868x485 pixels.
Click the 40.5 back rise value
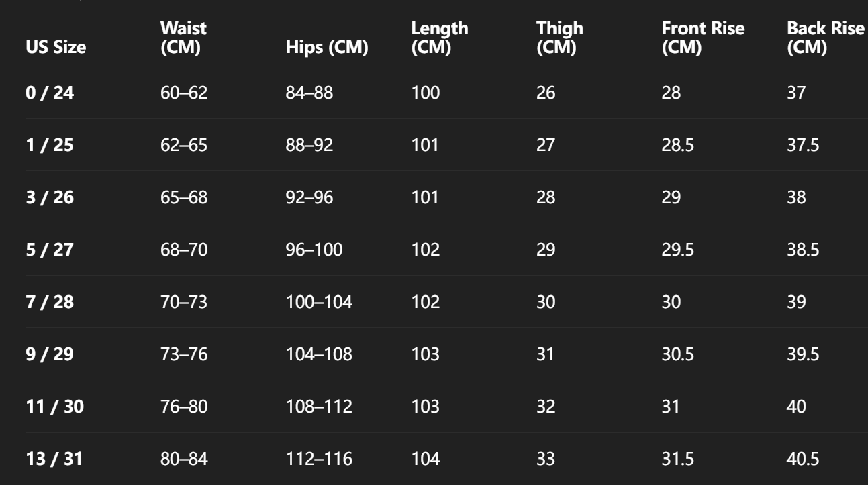[x=803, y=459]
